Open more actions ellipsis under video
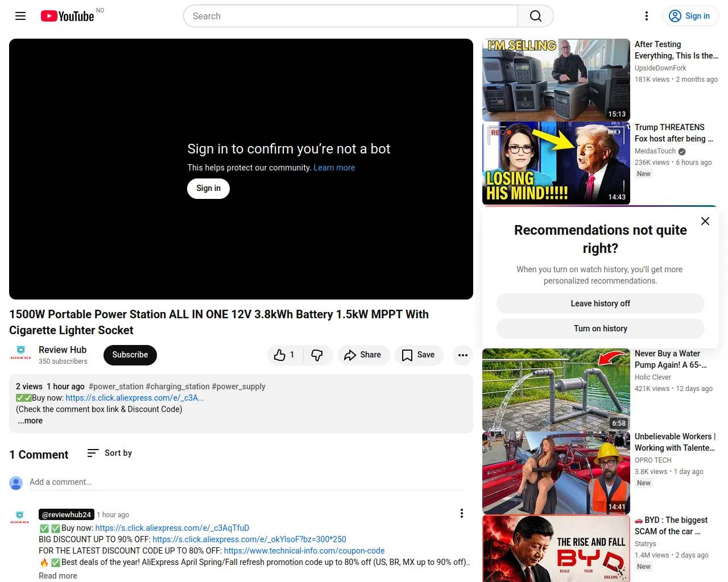 (x=463, y=355)
